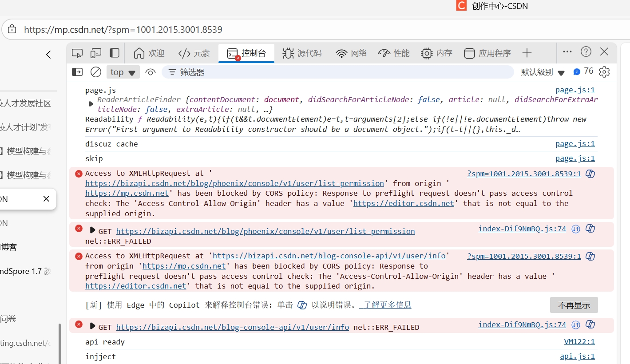Add more tools with the plus icon
630x364 pixels.
(527, 53)
